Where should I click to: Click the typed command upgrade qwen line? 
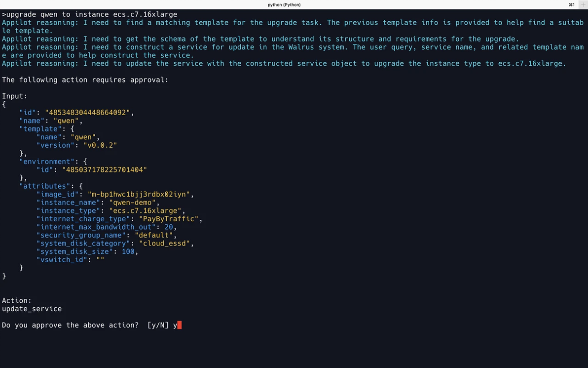[90, 14]
